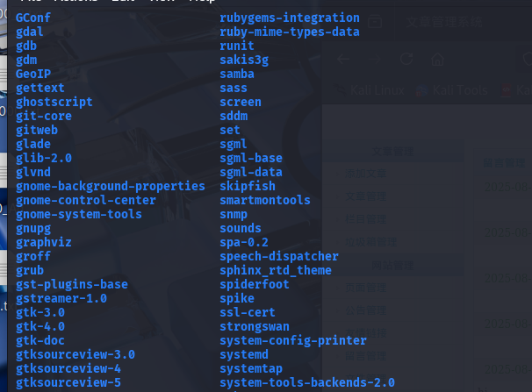Click the gtk-4.0 entry

(40, 327)
